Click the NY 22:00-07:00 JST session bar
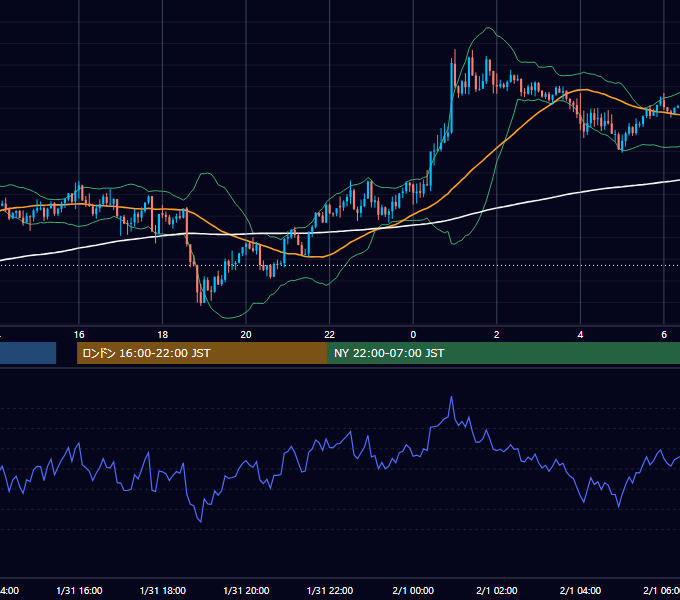Screen dimensions: 680x600 tap(503, 353)
